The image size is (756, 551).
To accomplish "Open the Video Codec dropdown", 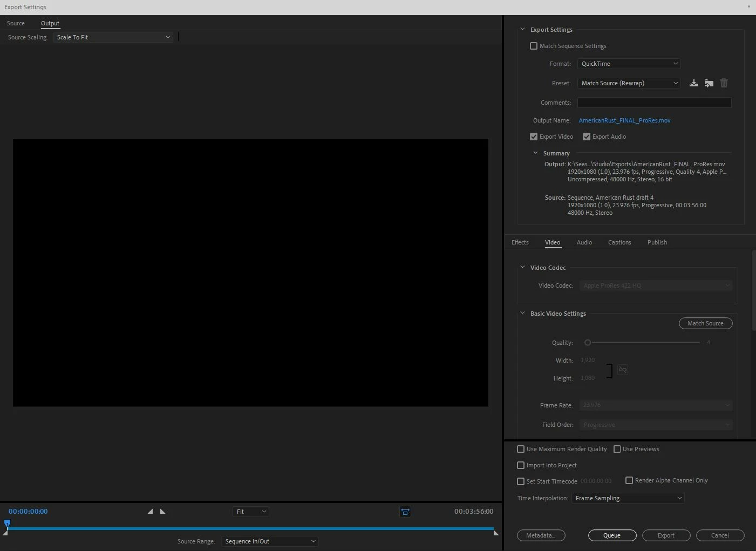I will click(x=656, y=285).
